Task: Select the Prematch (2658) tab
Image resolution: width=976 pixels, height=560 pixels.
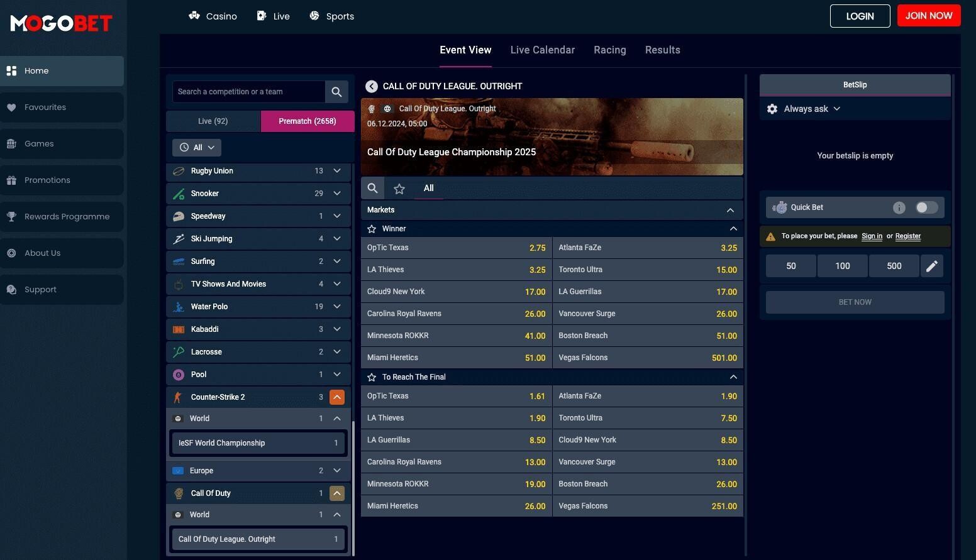Action: tap(308, 121)
